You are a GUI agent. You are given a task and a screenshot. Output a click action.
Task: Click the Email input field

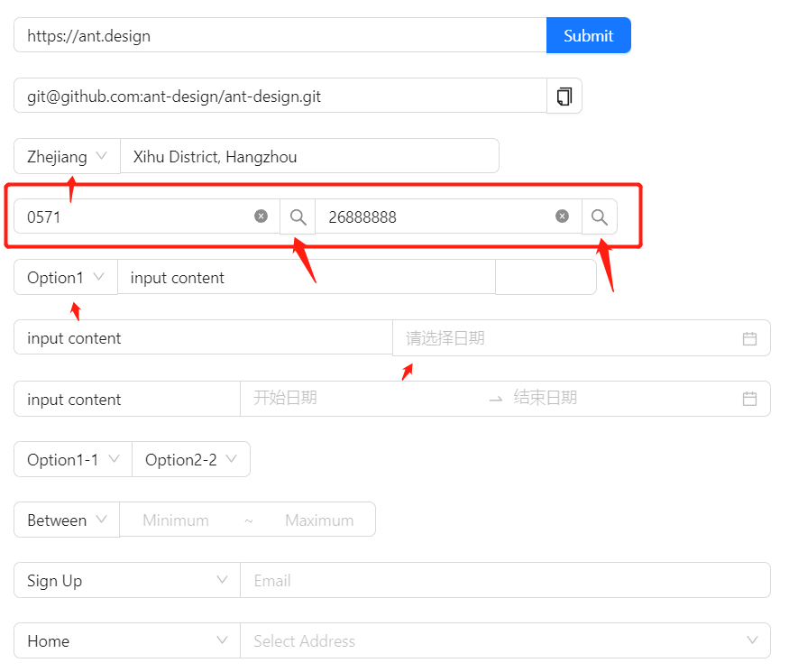505,580
